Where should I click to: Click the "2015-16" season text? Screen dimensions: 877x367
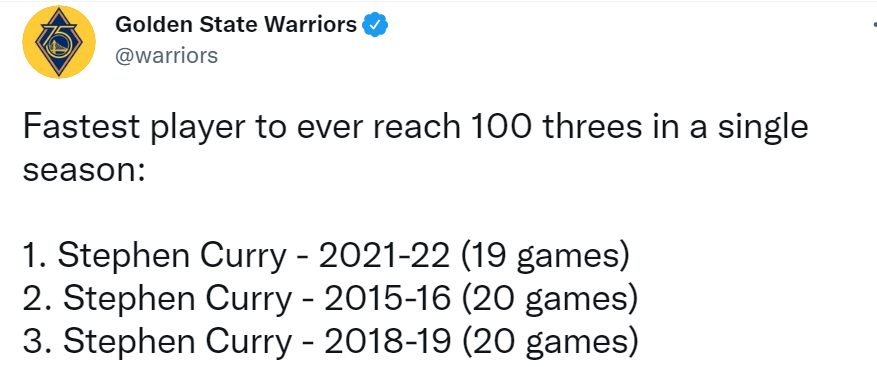387,299
